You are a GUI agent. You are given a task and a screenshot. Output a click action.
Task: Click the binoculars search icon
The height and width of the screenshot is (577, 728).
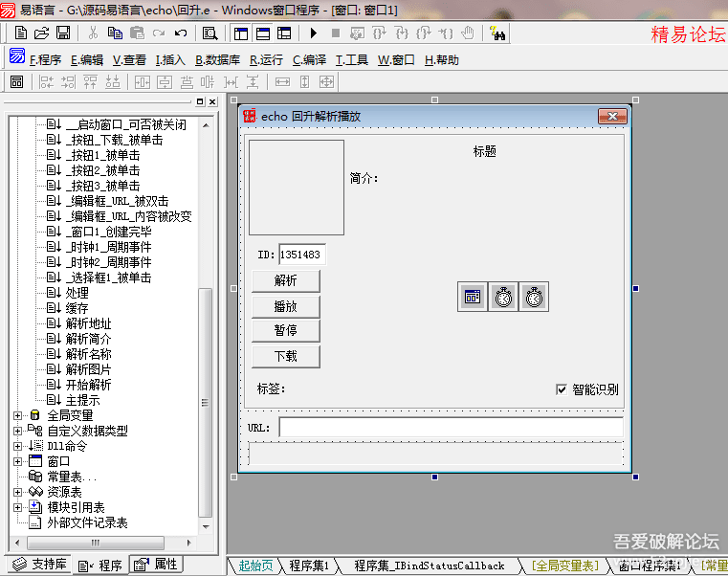pos(497,33)
